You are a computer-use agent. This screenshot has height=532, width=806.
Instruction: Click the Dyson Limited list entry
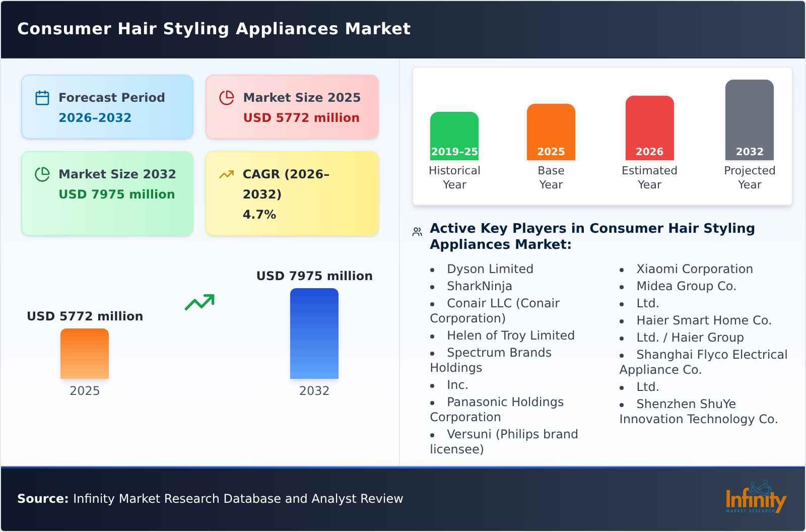pos(490,269)
